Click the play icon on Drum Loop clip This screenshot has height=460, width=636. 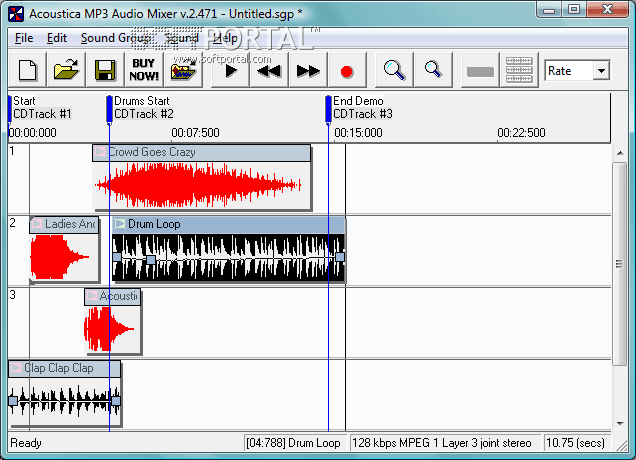click(x=120, y=224)
